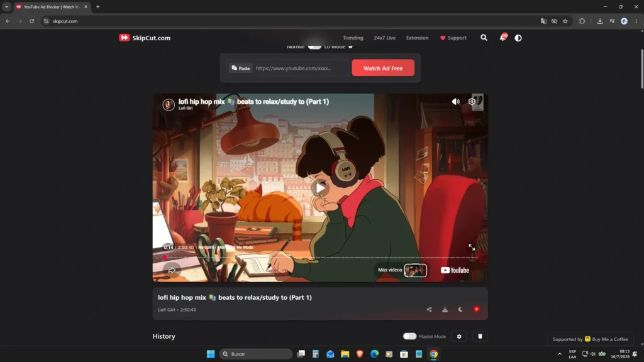Open the SkipCut.com home logo
644x362 pixels.
pyautogui.click(x=145, y=38)
